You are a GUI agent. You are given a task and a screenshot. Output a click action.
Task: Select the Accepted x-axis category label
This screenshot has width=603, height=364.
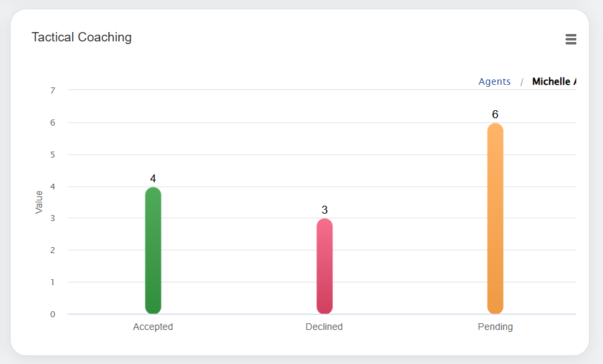pos(153,327)
